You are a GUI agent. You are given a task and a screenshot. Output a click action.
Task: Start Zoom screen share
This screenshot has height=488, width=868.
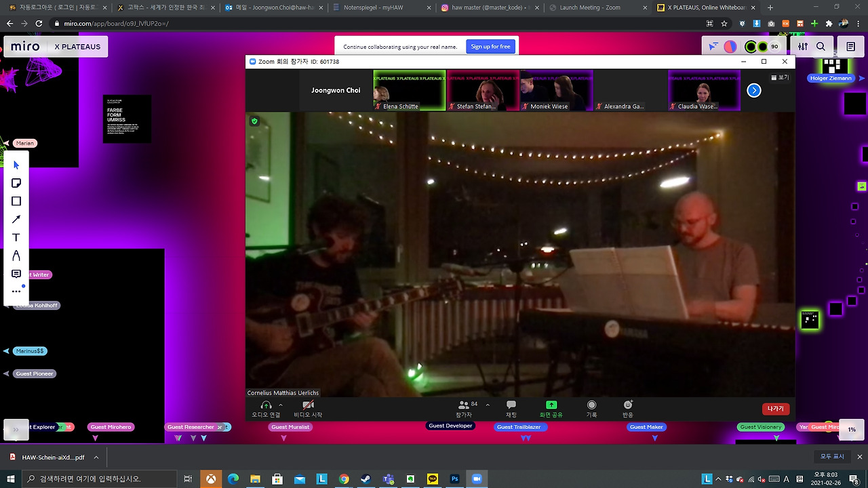coord(551,409)
